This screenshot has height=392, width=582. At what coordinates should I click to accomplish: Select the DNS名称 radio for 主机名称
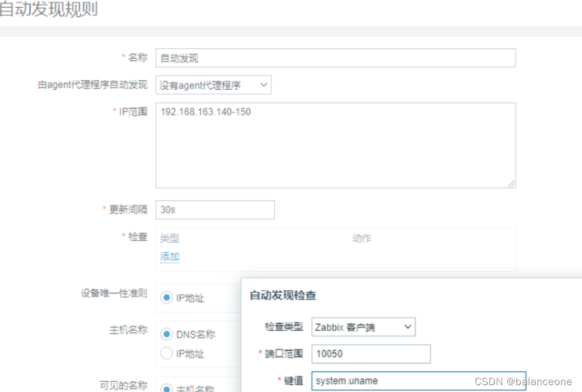(x=166, y=334)
